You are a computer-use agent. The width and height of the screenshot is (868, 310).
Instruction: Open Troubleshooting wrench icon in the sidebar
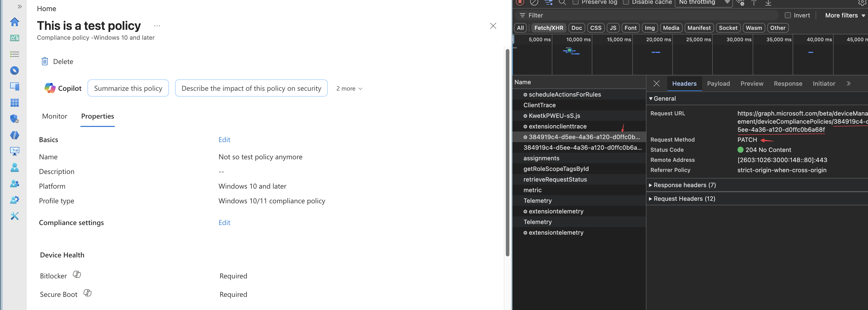14,216
